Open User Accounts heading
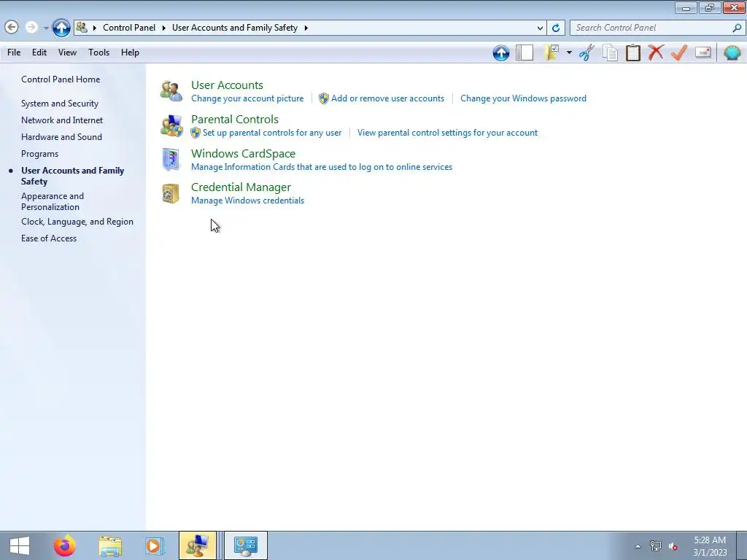 [x=227, y=85]
